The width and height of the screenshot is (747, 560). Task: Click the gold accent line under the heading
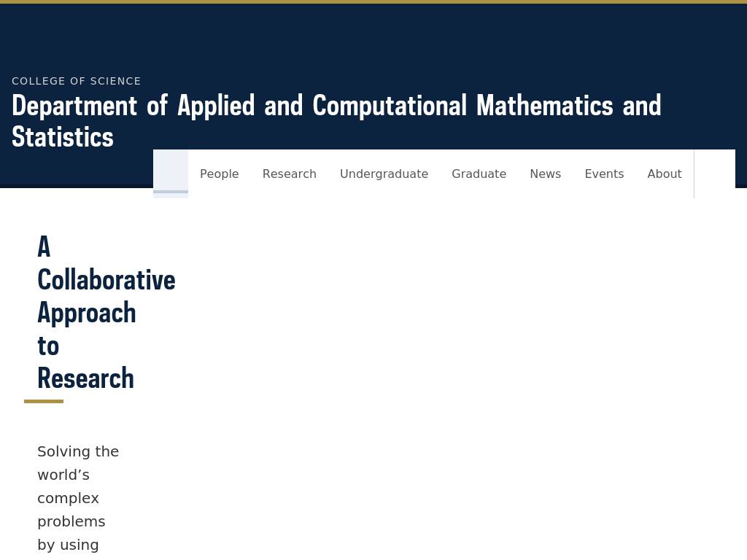coord(44,401)
